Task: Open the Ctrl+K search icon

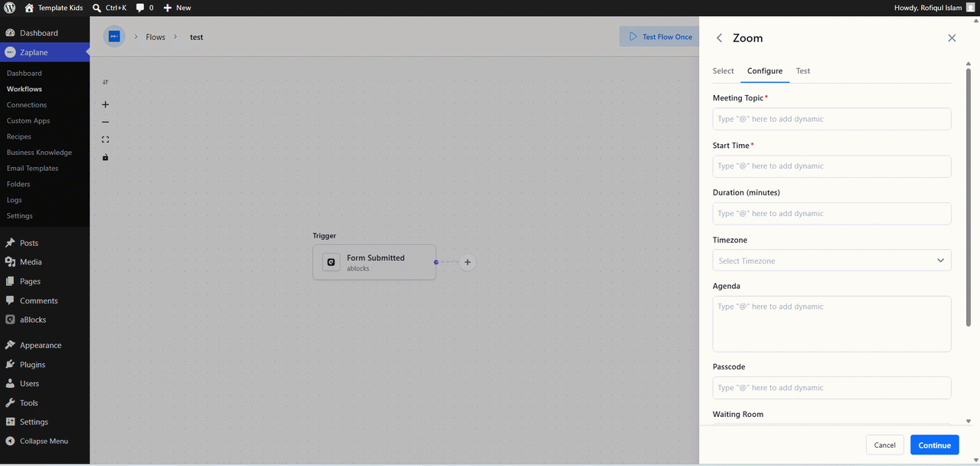Action: click(x=96, y=8)
